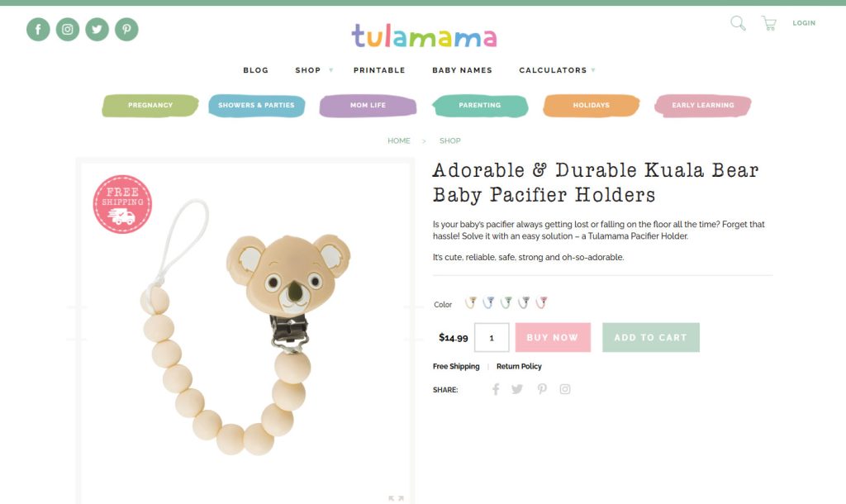846x504 pixels.
Task: Visit Twitter via green header icon
Action: 97,29
